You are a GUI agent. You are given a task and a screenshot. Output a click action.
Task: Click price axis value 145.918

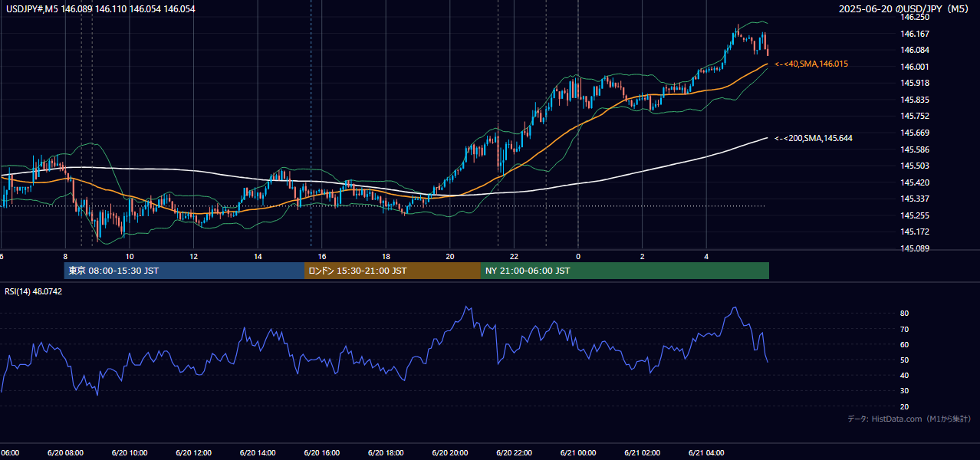[x=915, y=83]
